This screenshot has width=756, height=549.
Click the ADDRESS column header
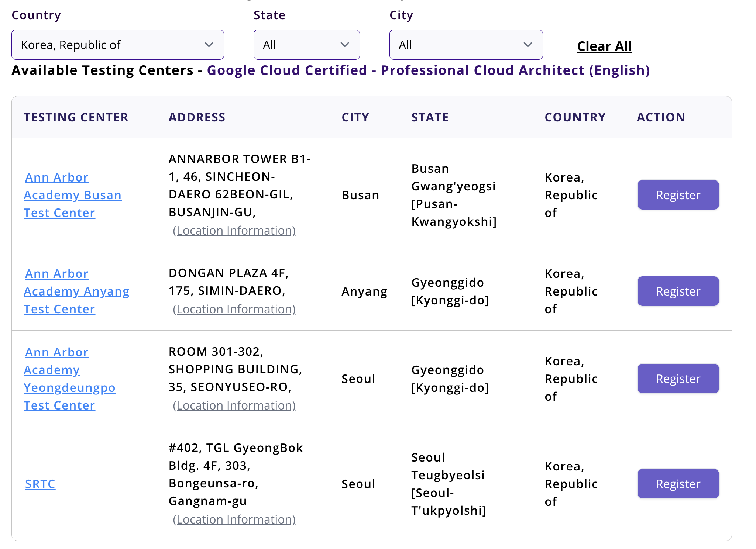coord(197,117)
